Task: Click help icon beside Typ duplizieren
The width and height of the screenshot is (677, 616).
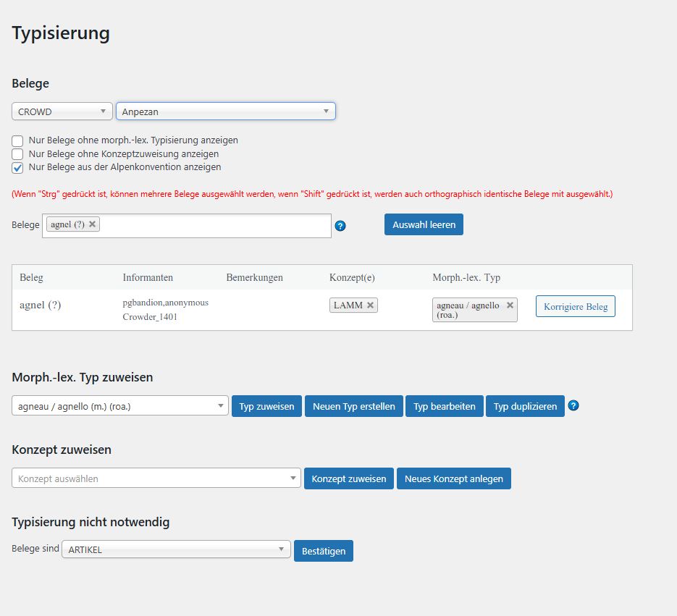Action: click(x=573, y=406)
